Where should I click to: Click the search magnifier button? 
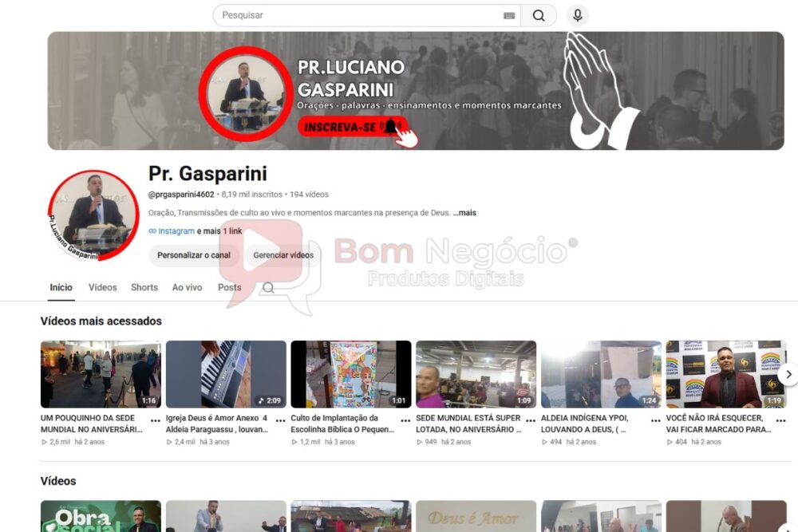click(x=539, y=16)
